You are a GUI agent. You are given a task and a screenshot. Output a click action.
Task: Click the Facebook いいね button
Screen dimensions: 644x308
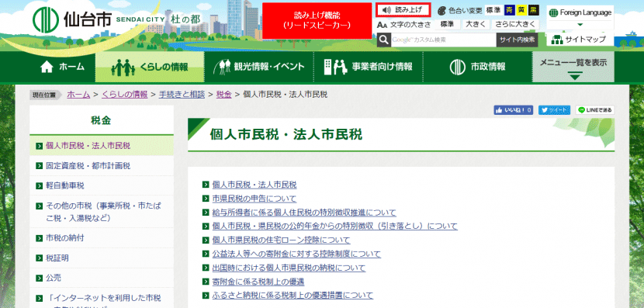(x=514, y=110)
